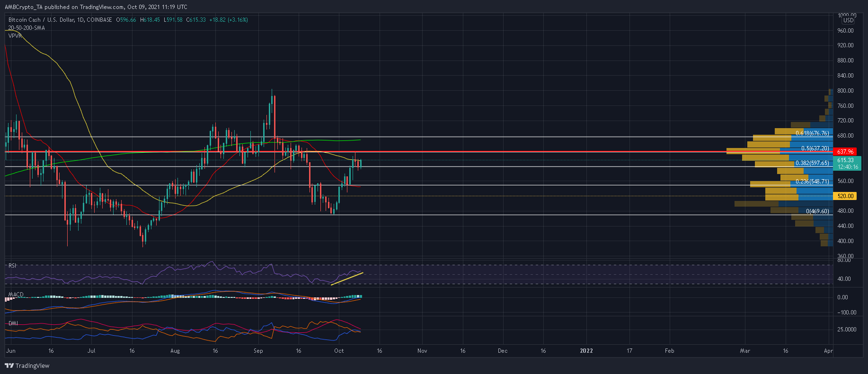Click the USD currency badge on the price axis
868x374 pixels.
tap(849, 20)
